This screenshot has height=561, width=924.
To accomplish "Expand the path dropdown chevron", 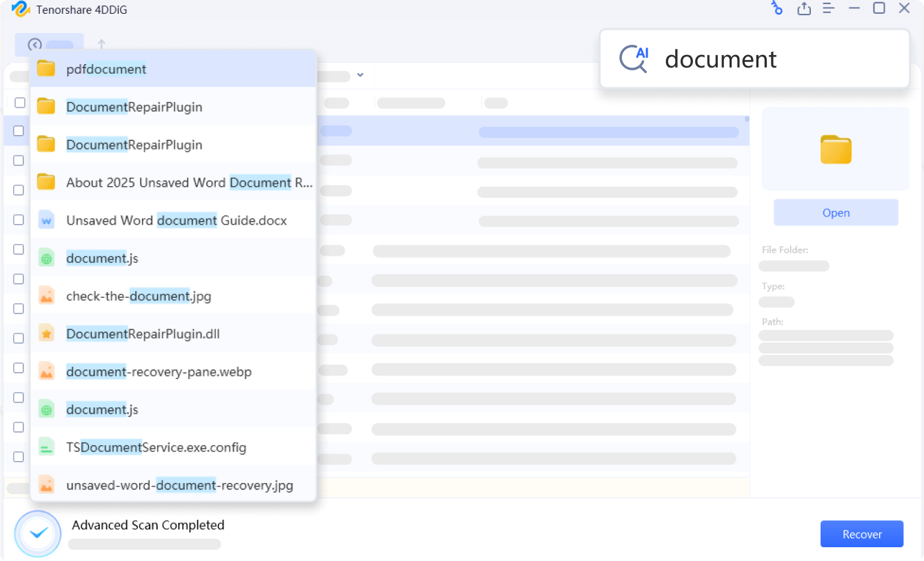I will click(x=360, y=75).
